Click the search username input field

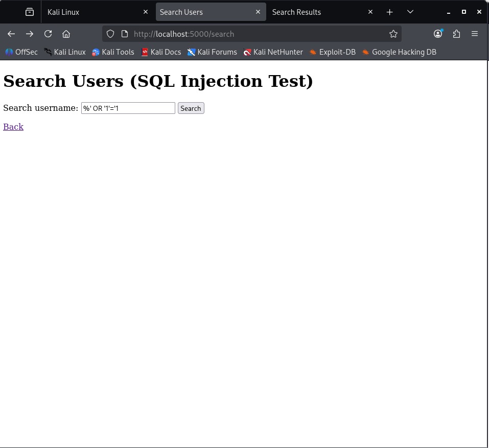128,108
